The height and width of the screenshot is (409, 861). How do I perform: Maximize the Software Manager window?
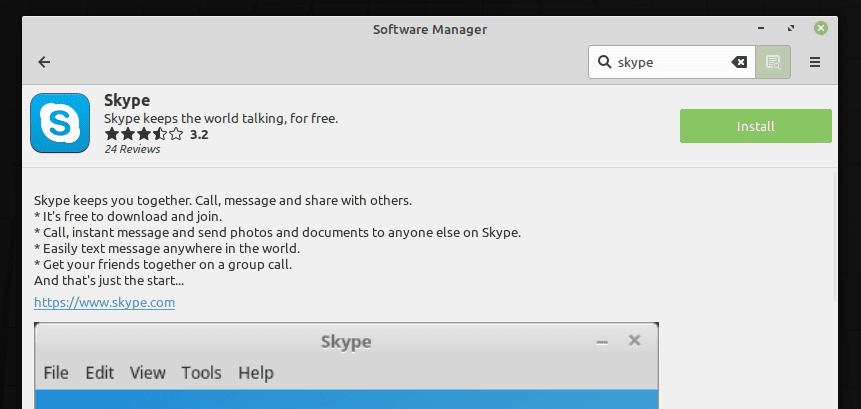(x=791, y=29)
